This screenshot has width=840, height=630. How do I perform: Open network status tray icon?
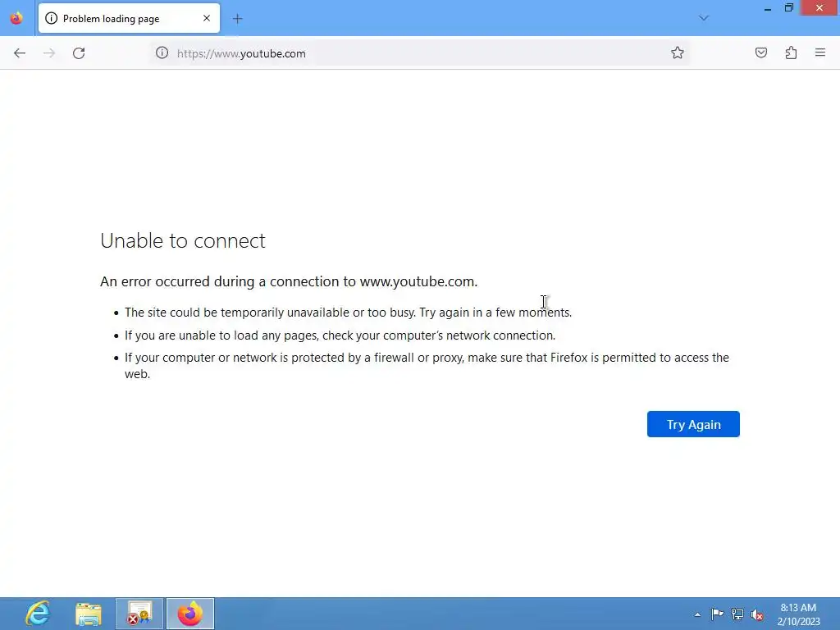(x=737, y=614)
